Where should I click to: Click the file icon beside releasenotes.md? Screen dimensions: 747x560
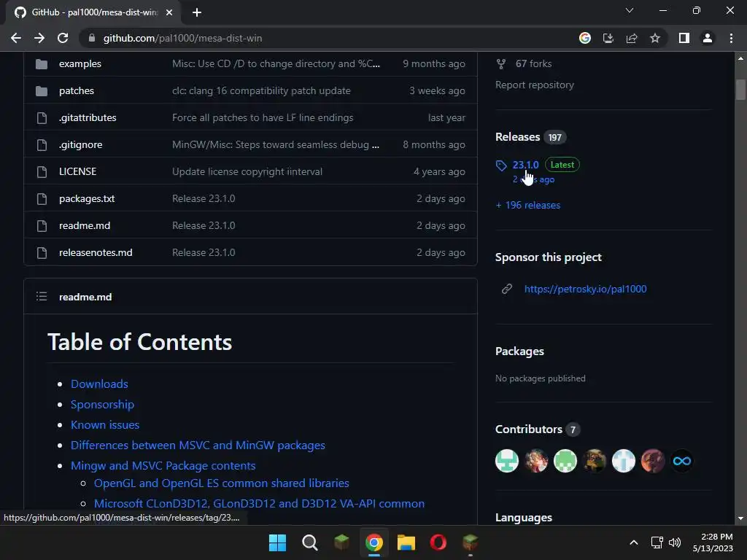click(x=42, y=253)
